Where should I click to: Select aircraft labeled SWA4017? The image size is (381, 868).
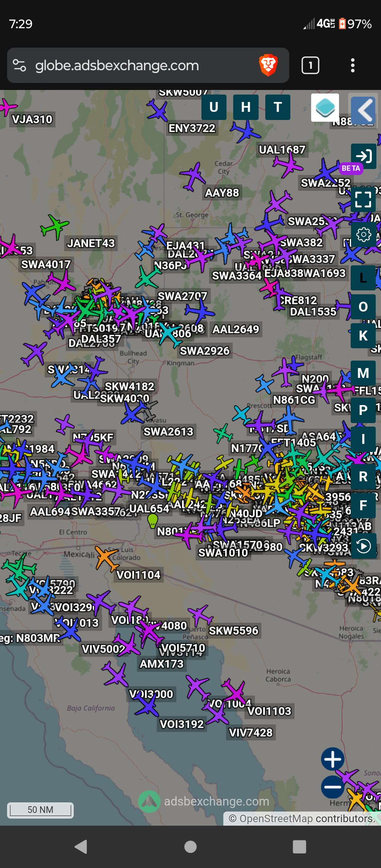[x=63, y=284]
